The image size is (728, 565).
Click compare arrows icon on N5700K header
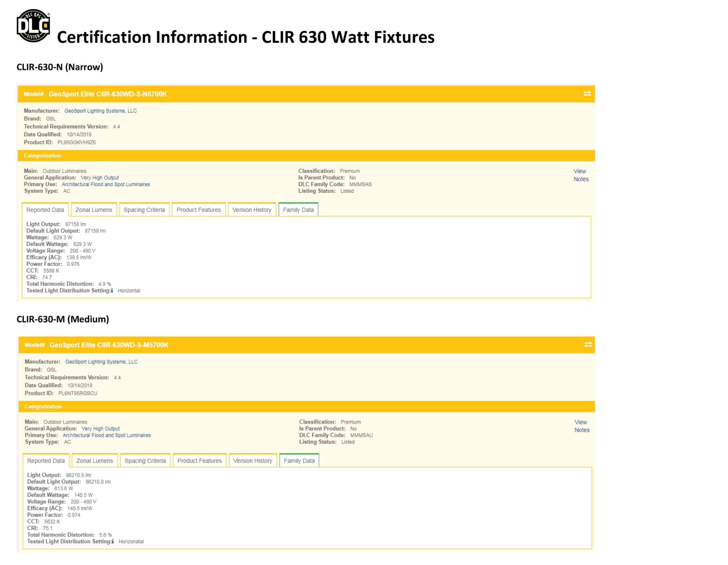point(587,94)
